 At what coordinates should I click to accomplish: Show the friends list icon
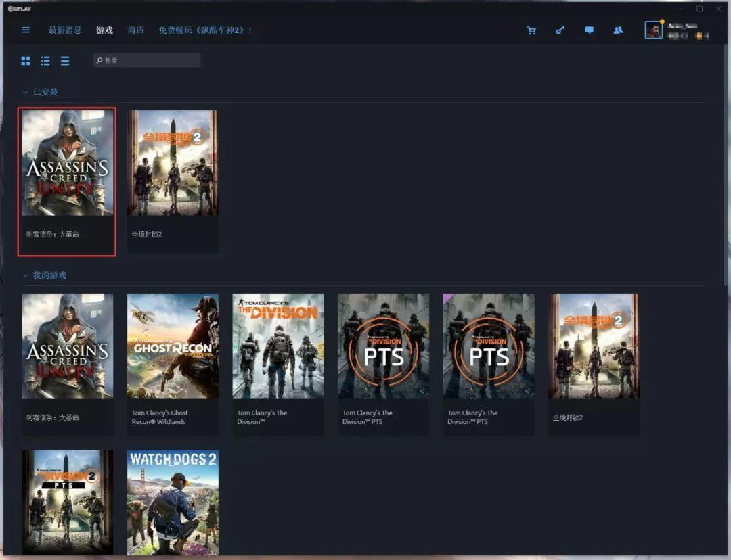(618, 30)
